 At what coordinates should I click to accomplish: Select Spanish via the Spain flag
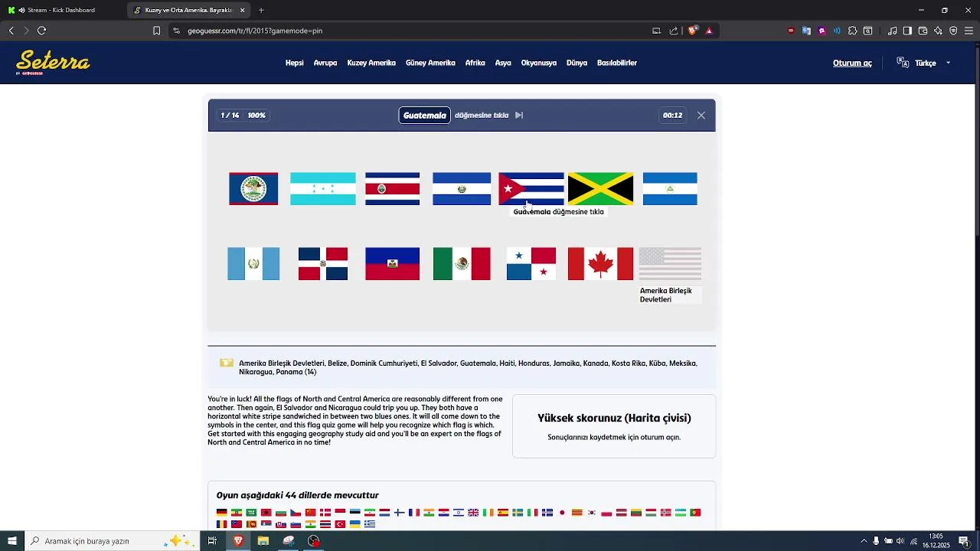(503, 513)
